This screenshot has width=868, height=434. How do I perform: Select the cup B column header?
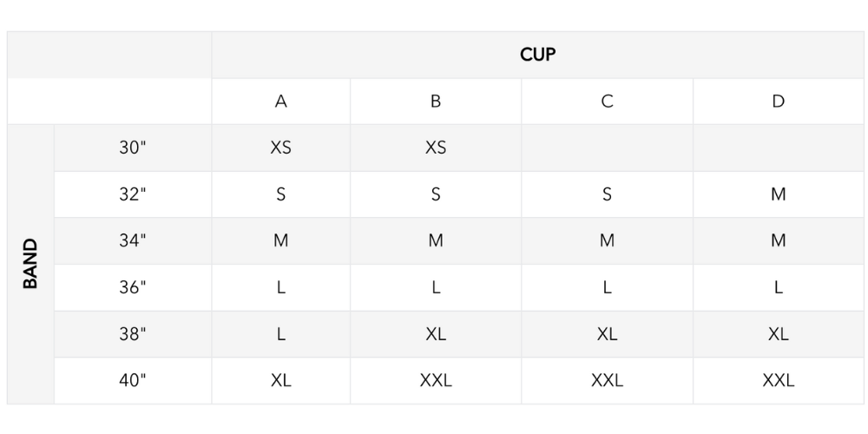pos(436,102)
